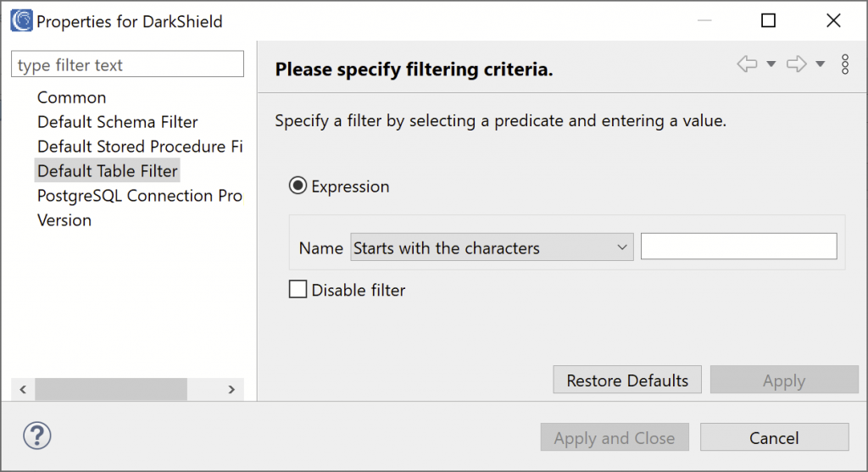The height and width of the screenshot is (472, 868).
Task: Click the forward navigation arrow icon
Action: (x=797, y=64)
